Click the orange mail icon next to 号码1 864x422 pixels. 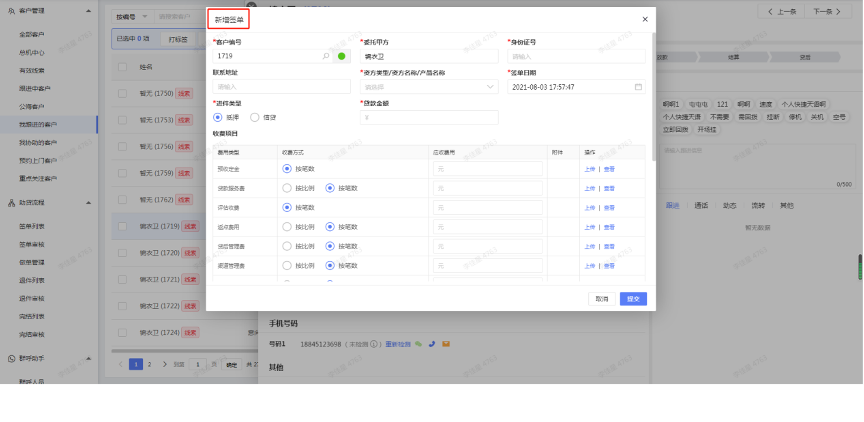[x=446, y=344]
